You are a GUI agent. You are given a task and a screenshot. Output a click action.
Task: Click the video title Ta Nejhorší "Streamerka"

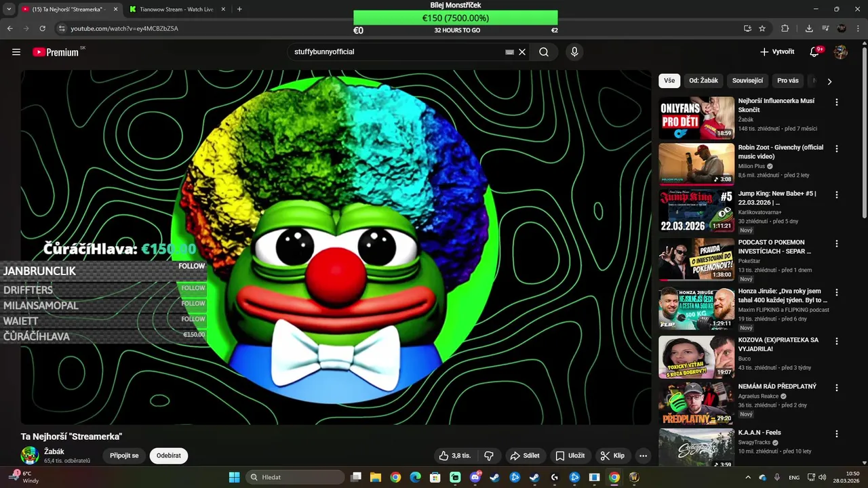point(72,436)
